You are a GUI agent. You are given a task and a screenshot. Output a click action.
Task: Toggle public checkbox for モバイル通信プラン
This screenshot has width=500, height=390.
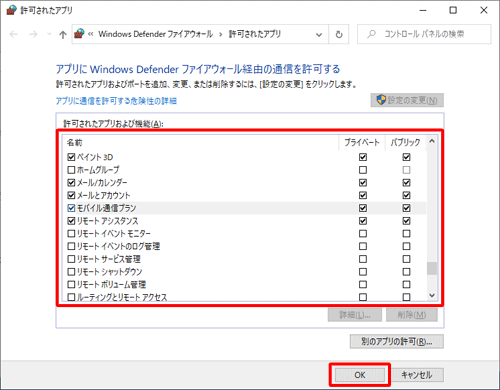coord(406,208)
